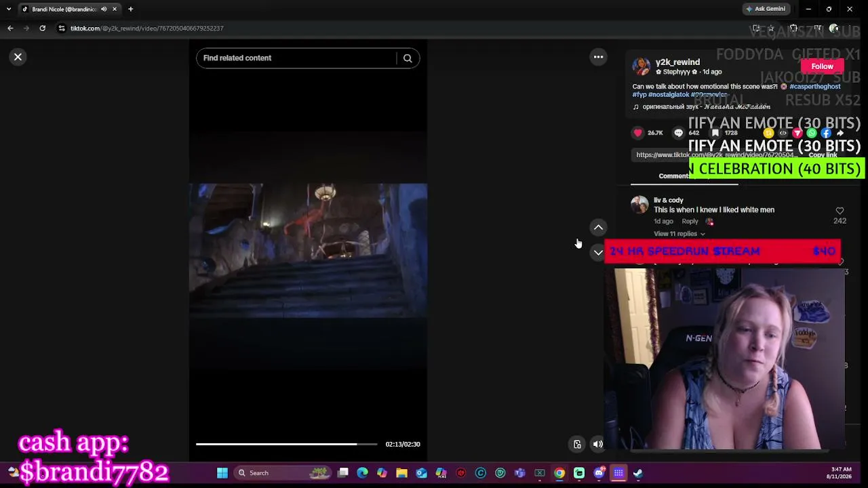Open Discord from the taskbar
Image resolution: width=868 pixels, height=488 pixels.
(599, 473)
